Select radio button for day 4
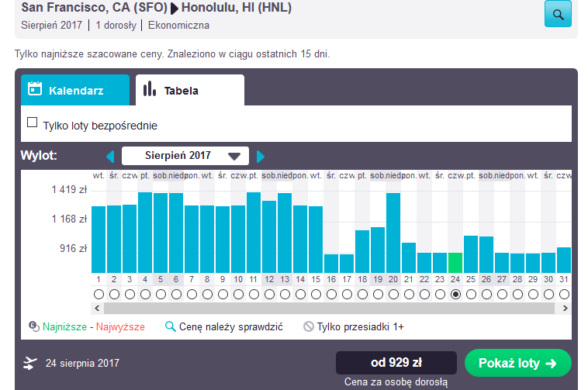The image size is (588, 390). click(x=146, y=295)
